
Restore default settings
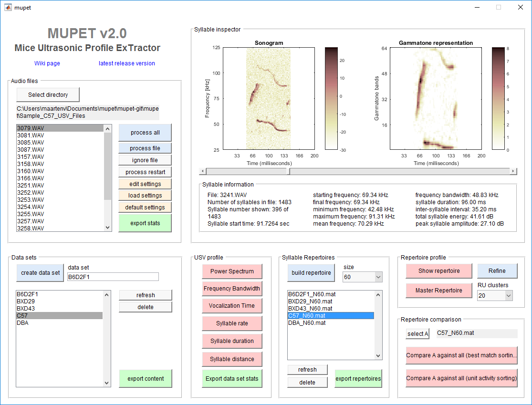click(145, 207)
